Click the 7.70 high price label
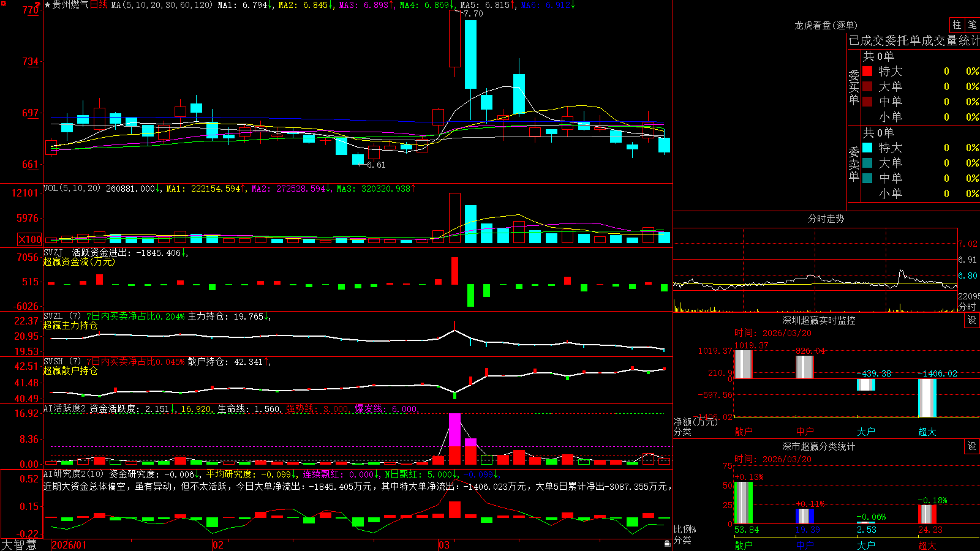Image resolution: width=980 pixels, height=551 pixels. tap(473, 13)
